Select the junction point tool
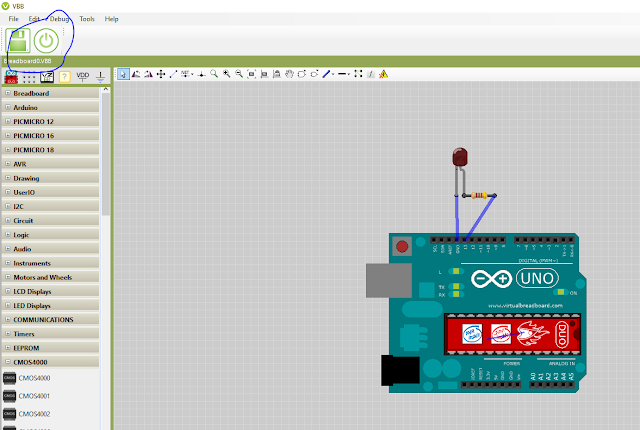The height and width of the screenshot is (430, 640). click(201, 74)
